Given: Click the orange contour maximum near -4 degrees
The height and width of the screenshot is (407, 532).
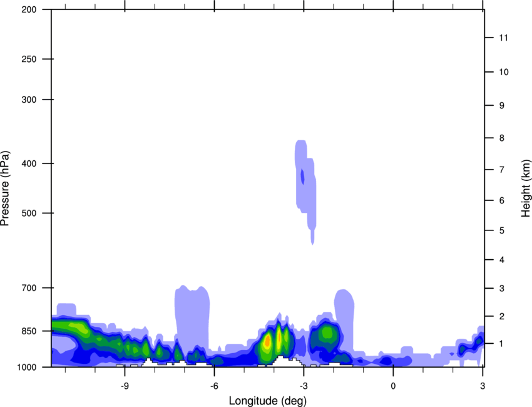Looking at the screenshot, I should 267,340.
